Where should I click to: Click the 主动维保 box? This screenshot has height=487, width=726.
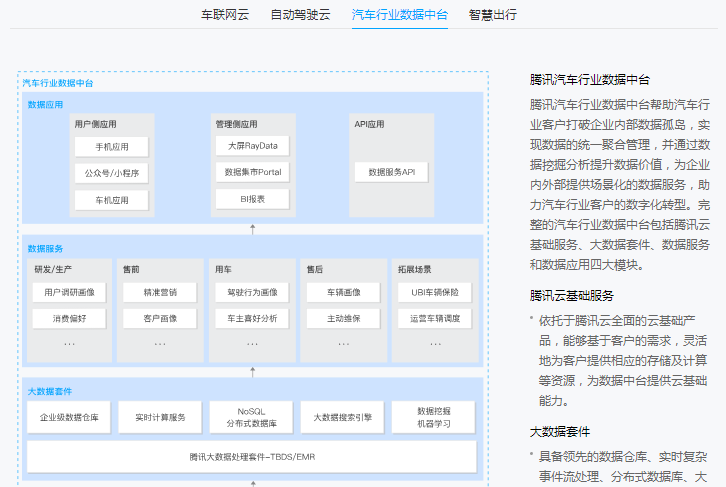(344, 318)
